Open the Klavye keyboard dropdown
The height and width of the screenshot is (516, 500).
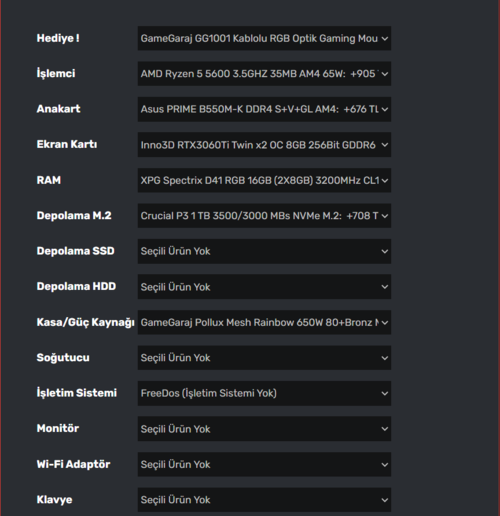click(x=264, y=500)
